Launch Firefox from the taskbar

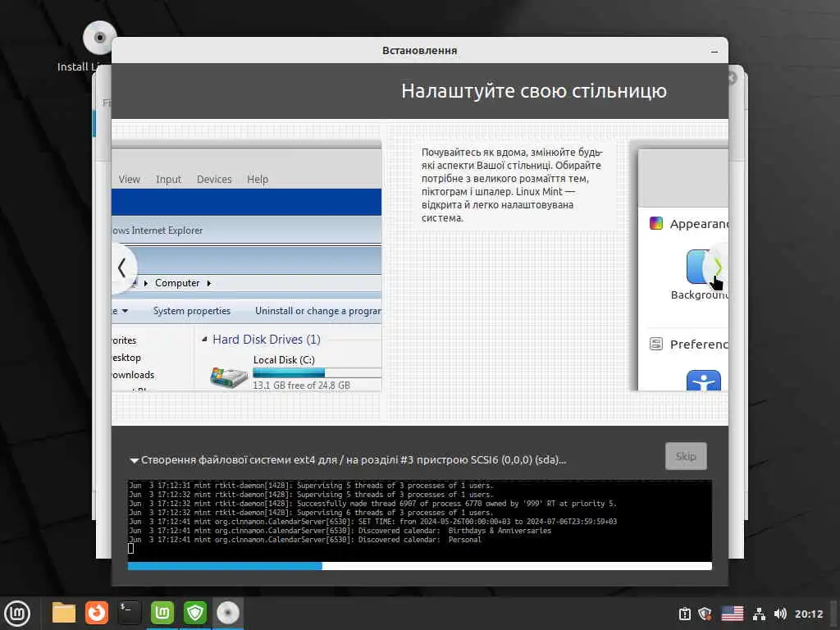coord(97,613)
